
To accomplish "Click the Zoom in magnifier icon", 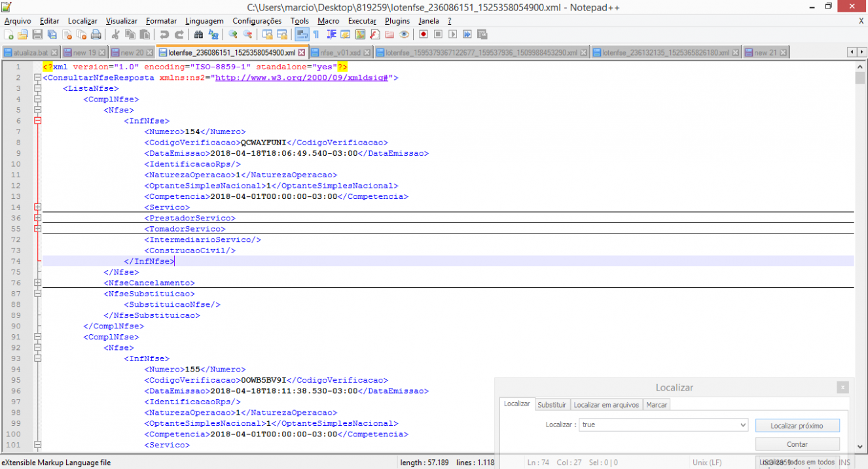I will click(x=233, y=34).
